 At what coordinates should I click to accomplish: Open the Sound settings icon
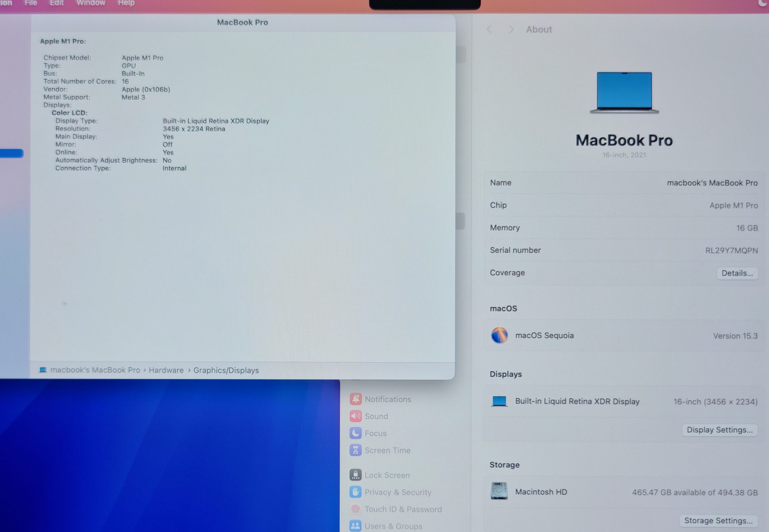click(x=355, y=416)
